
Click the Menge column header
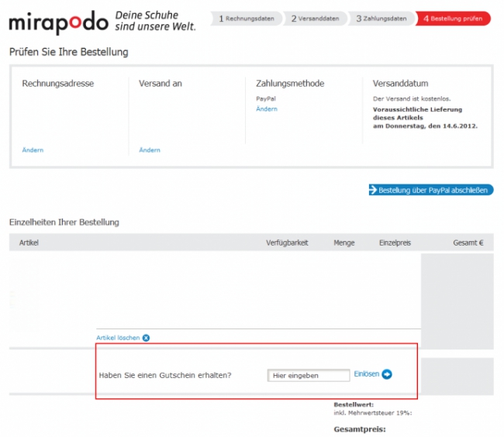[x=343, y=243]
